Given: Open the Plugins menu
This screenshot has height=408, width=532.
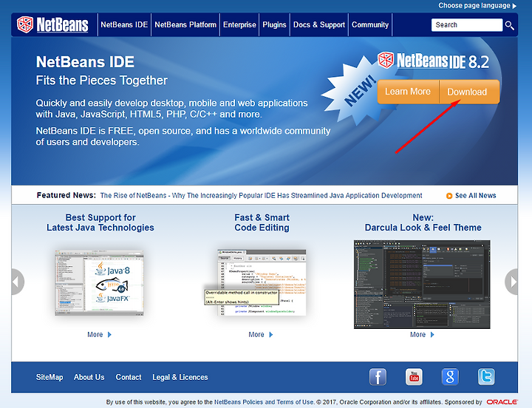Looking at the screenshot, I should [x=274, y=25].
